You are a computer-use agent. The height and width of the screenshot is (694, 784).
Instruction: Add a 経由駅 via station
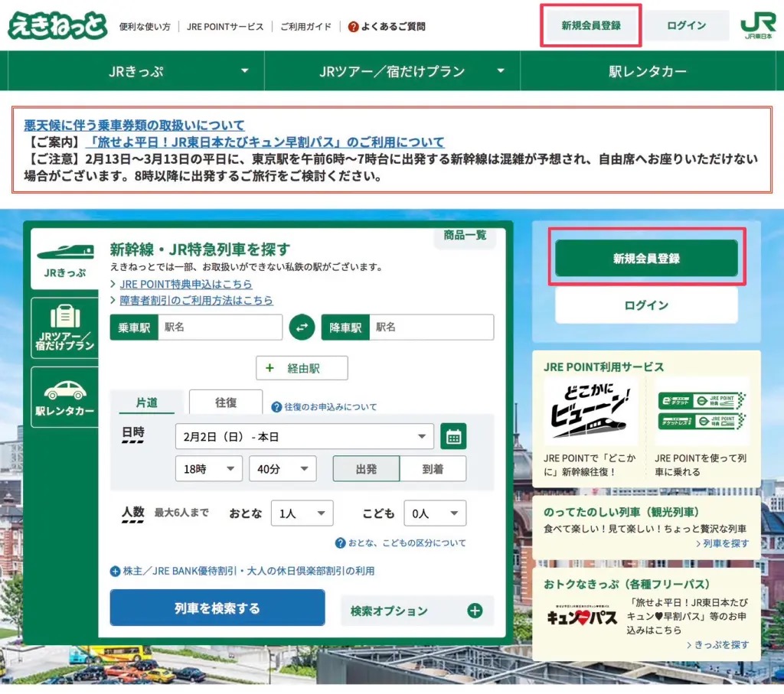click(x=302, y=368)
